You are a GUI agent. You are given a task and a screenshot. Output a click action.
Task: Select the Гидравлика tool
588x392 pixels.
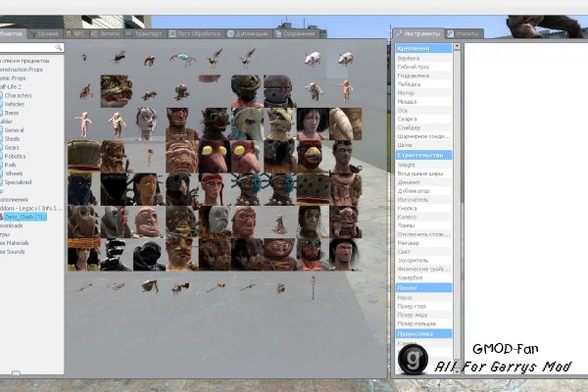coord(423,75)
